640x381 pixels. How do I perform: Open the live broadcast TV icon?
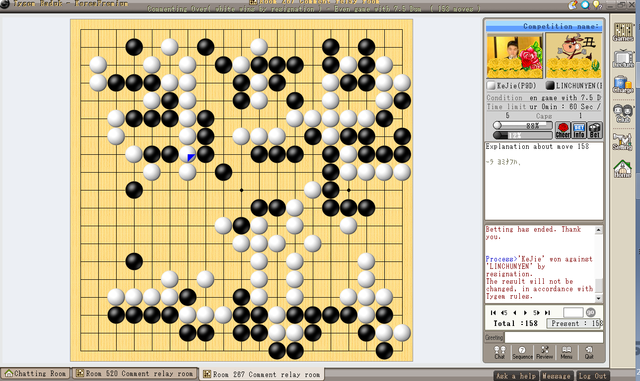tap(623, 58)
